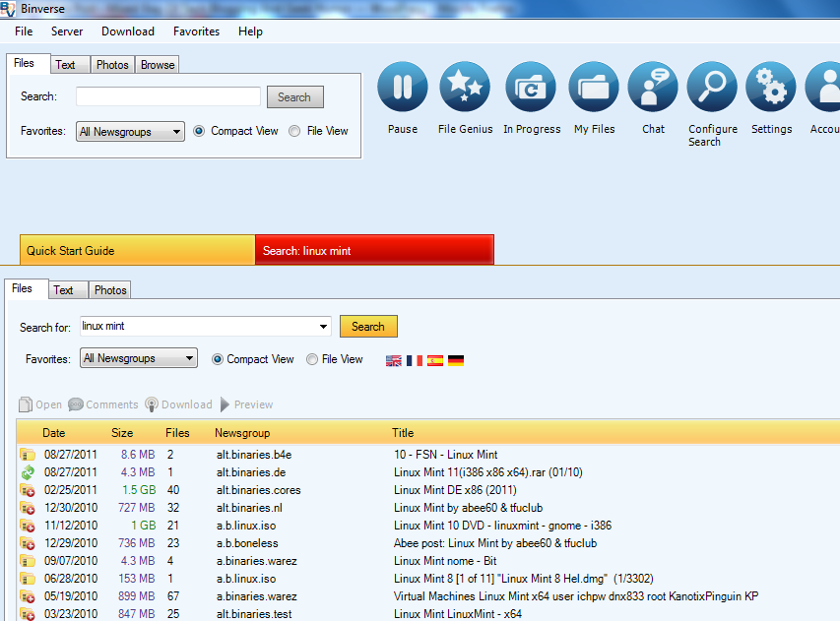This screenshot has width=840, height=621.
Task: Click the Comments toolbar item
Action: [x=102, y=404]
